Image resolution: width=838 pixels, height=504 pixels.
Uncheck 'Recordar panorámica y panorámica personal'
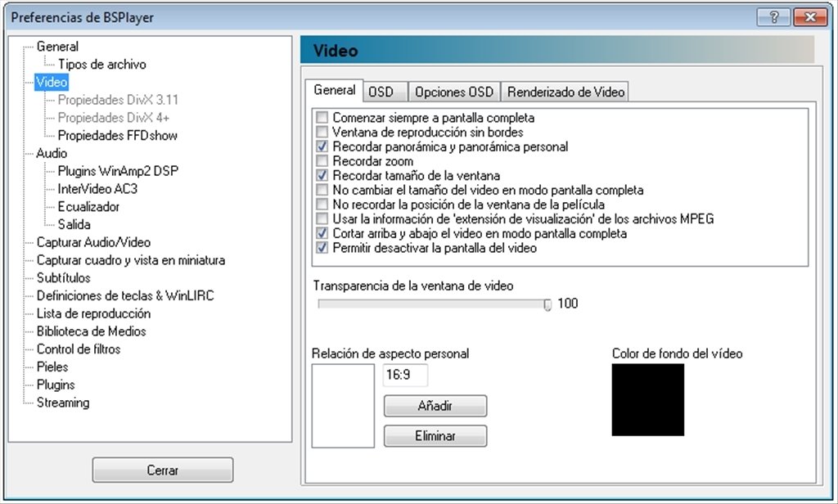pyautogui.click(x=322, y=146)
